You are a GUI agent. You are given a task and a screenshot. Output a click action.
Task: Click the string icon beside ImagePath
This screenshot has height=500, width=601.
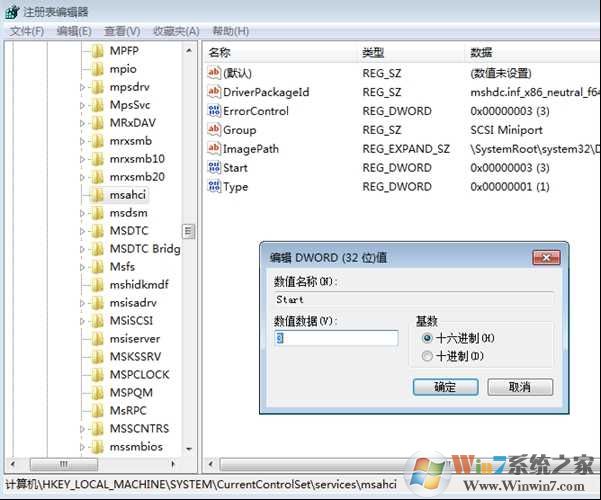tap(214, 148)
